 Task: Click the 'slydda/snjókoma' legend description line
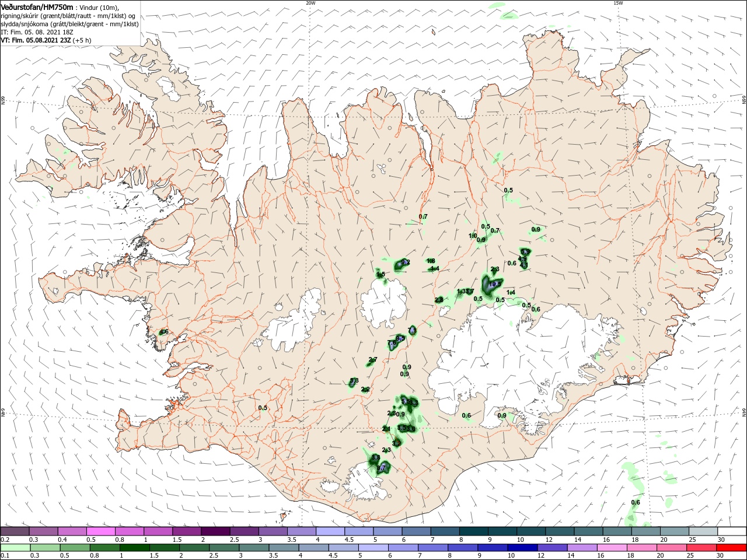point(69,24)
